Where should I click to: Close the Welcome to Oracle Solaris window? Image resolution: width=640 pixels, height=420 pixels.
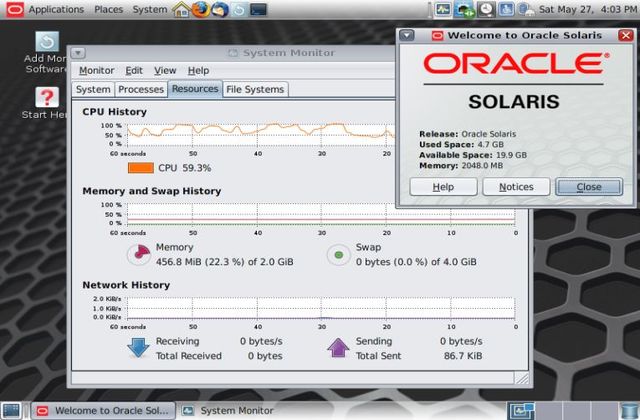[x=626, y=36]
